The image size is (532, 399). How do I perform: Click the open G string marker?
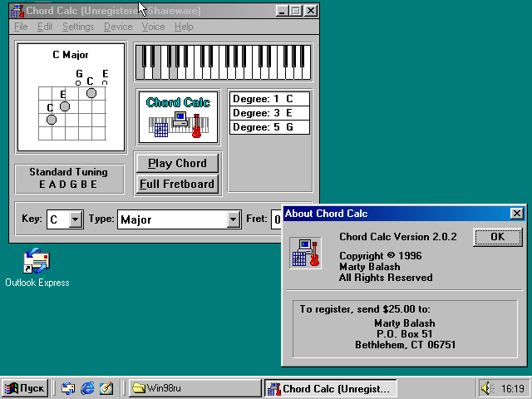click(x=78, y=83)
